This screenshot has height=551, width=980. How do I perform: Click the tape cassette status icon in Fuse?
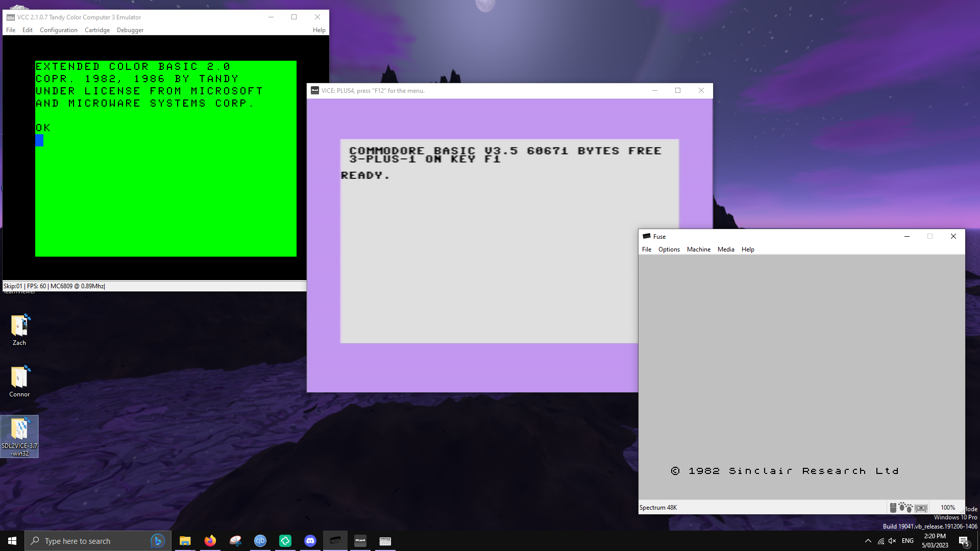pos(921,508)
